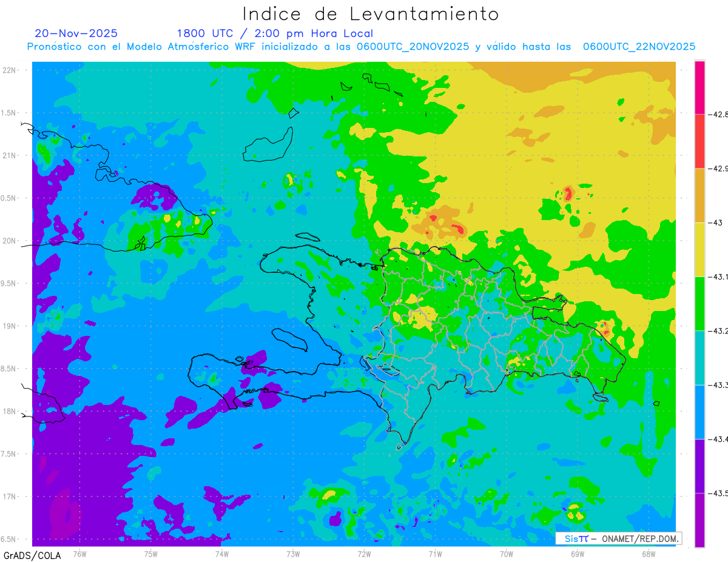Click the colorbar value "-43.1"

[720, 276]
